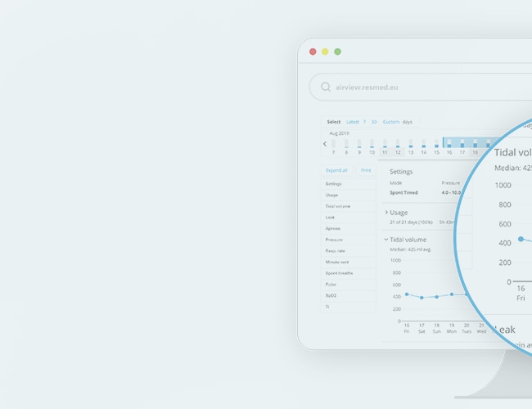Select day 16 bar in the date timeline

pyautogui.click(x=449, y=143)
